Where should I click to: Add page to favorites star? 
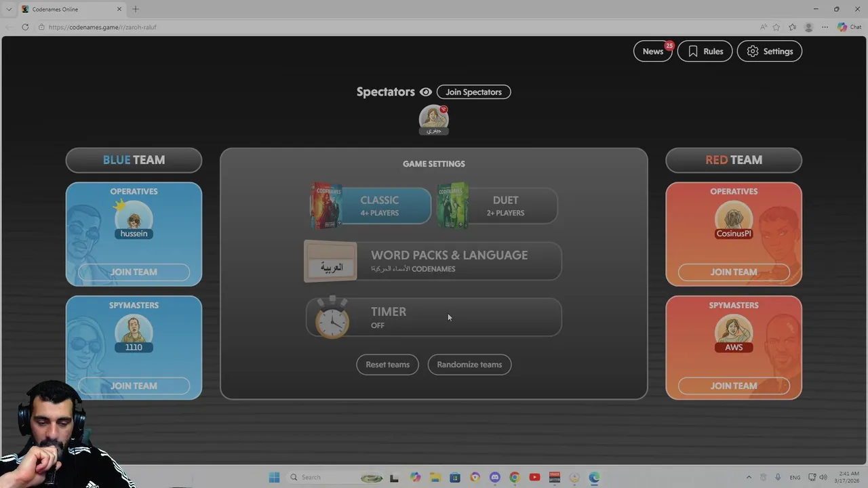776,27
